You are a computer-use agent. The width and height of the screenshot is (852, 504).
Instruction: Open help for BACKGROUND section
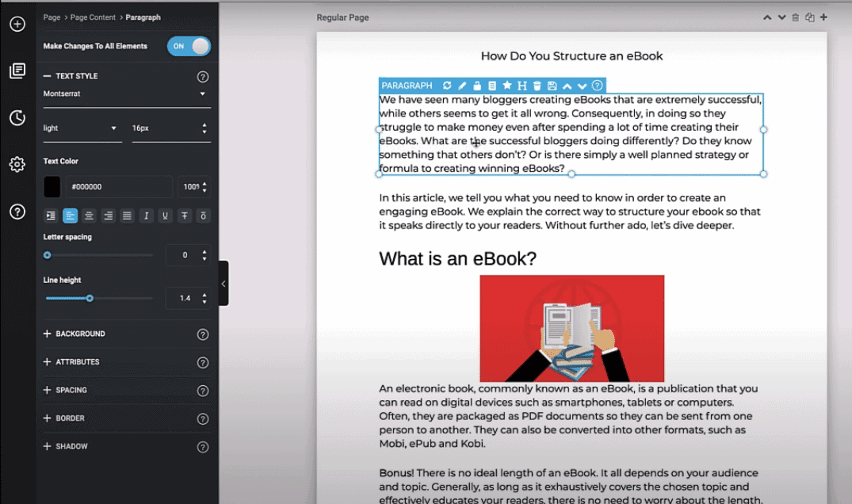pyautogui.click(x=203, y=334)
